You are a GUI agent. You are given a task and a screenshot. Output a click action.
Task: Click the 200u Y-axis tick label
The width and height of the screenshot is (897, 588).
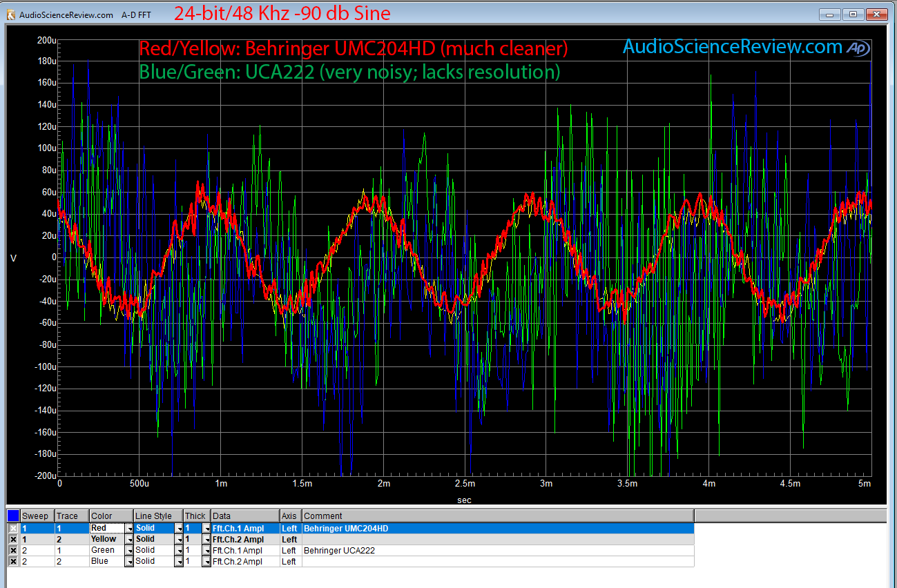46,40
